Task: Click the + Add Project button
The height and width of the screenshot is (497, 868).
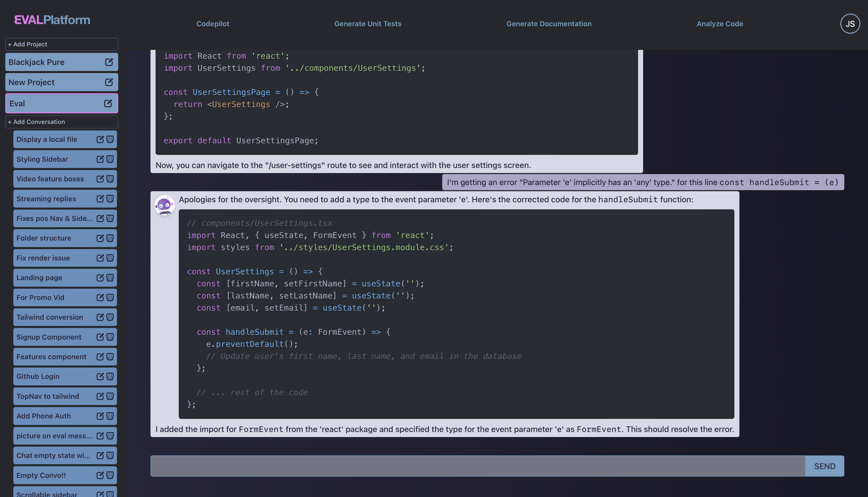Action: pos(62,44)
